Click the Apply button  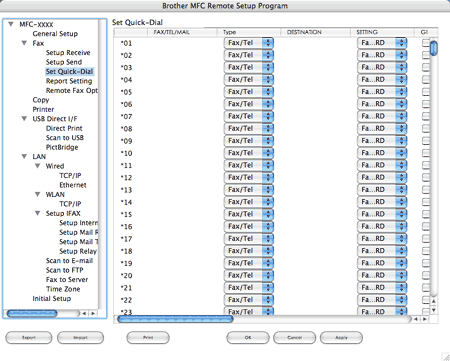tap(341, 338)
